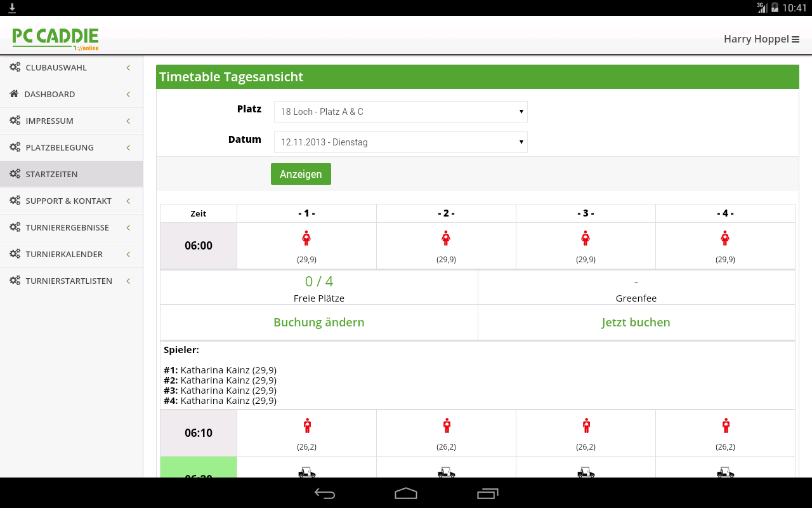Tap the download icon in the status bar
This screenshot has height=508, width=812.
point(12,7)
